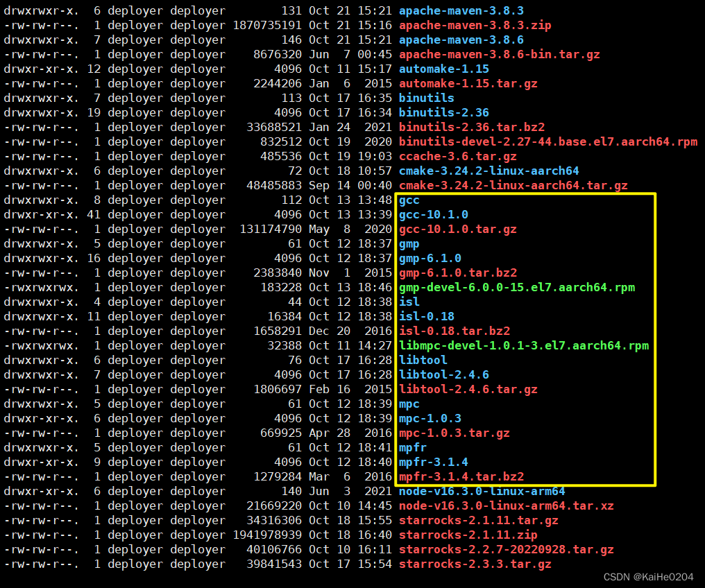This screenshot has width=705, height=588.
Task: Click the file size 1941978939
Action: [x=267, y=535]
